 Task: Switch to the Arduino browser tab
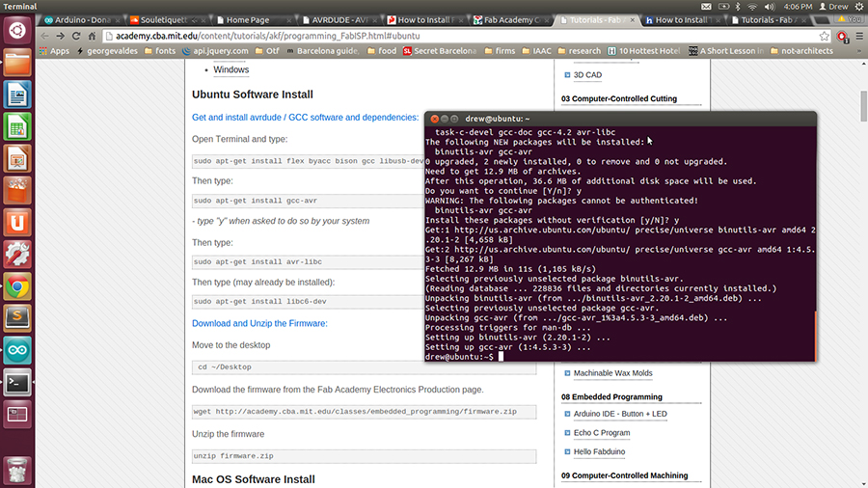pos(81,20)
